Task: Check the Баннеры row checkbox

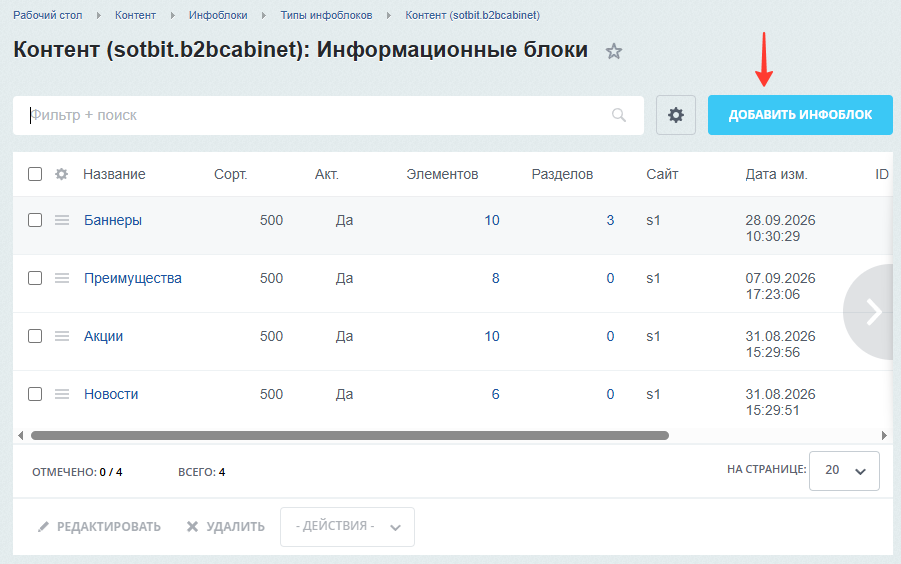Action: point(35,220)
